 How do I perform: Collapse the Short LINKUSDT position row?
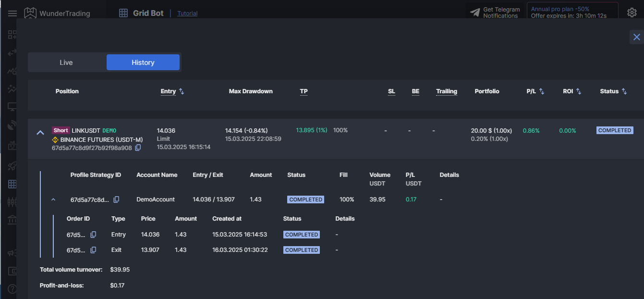(x=39, y=132)
